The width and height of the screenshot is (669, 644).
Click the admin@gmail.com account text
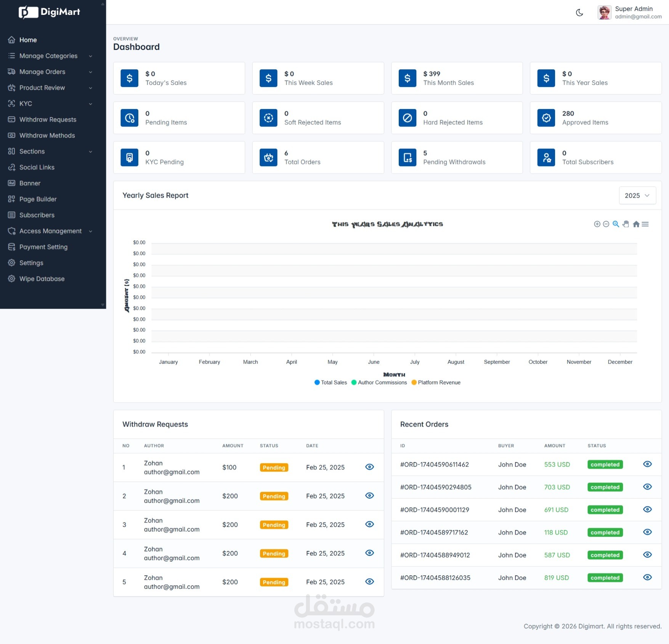[x=638, y=17]
